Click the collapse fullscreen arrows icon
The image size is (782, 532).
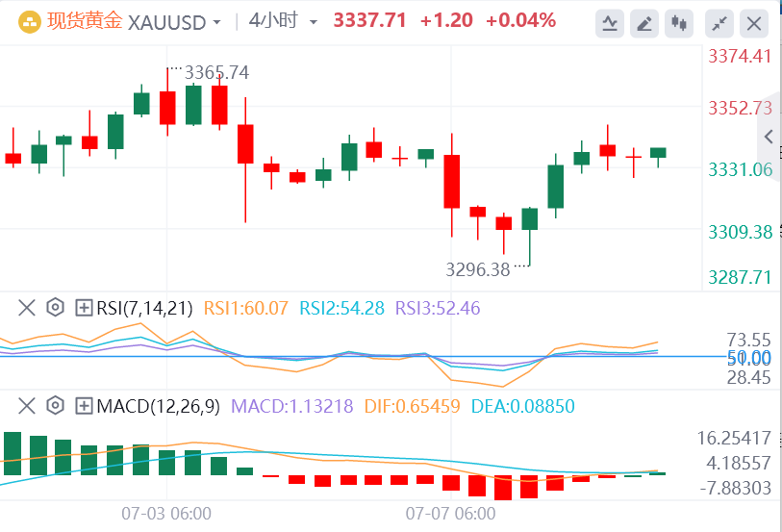coord(718,23)
